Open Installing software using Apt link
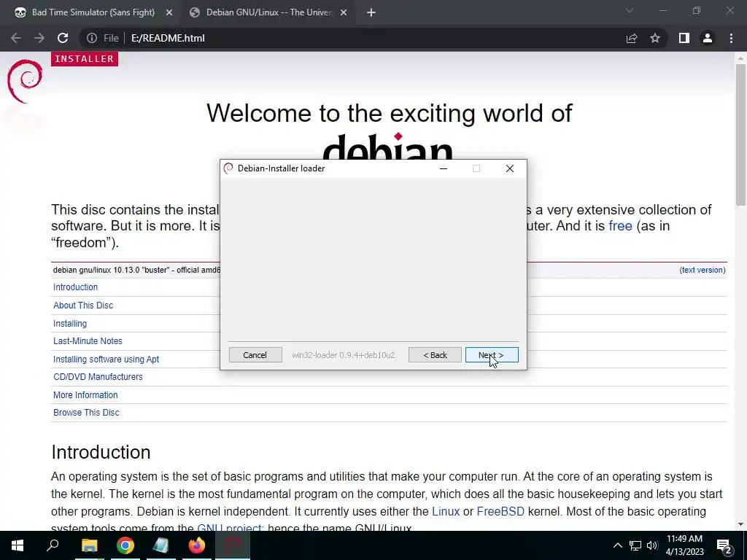 107,359
